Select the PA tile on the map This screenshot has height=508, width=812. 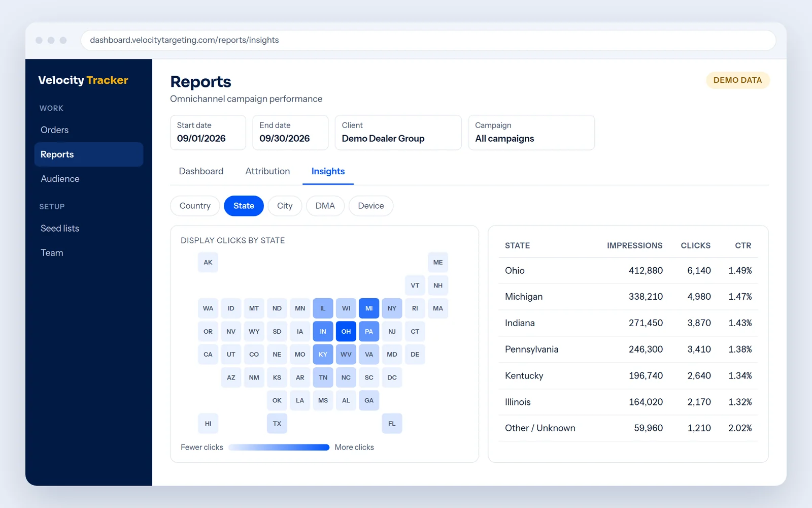[x=369, y=332]
